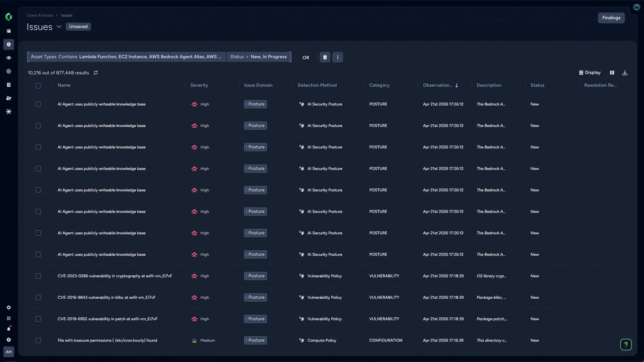This screenshot has width=644, height=362.
Task: Open the filter more options menu
Action: click(338, 57)
